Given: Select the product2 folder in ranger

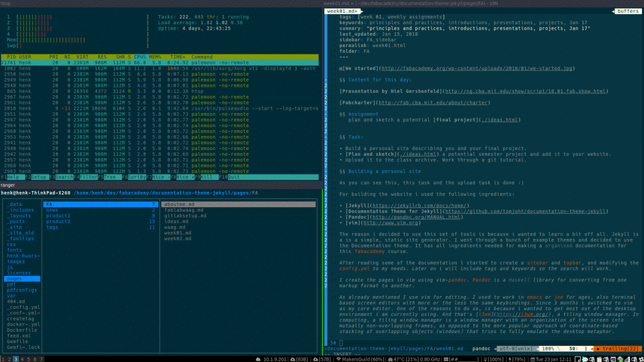Looking at the screenshot, I should point(101,221).
